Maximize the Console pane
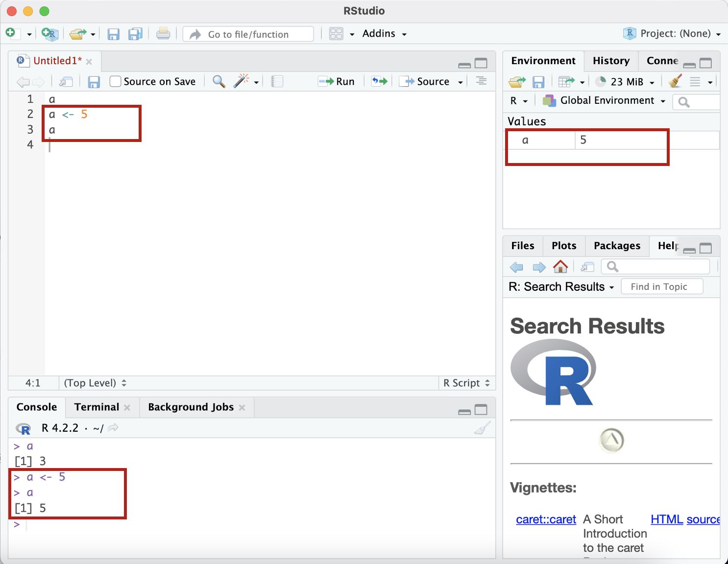Image resolution: width=728 pixels, height=564 pixels. [481, 410]
